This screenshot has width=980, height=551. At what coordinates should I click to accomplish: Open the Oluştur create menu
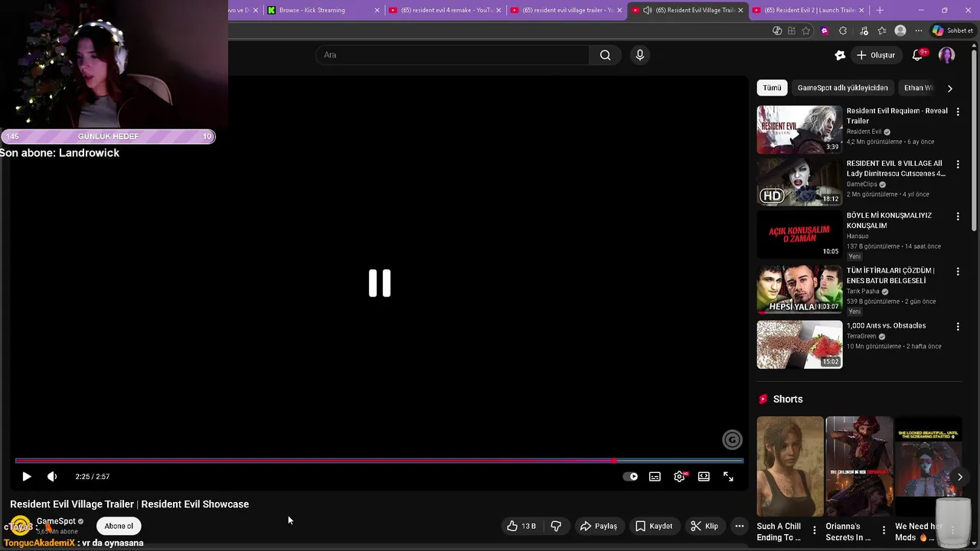pyautogui.click(x=876, y=55)
